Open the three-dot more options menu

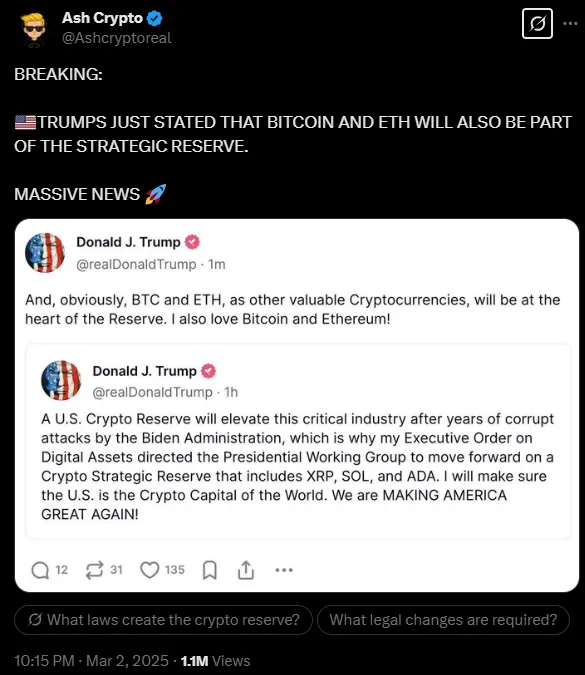coord(570,23)
